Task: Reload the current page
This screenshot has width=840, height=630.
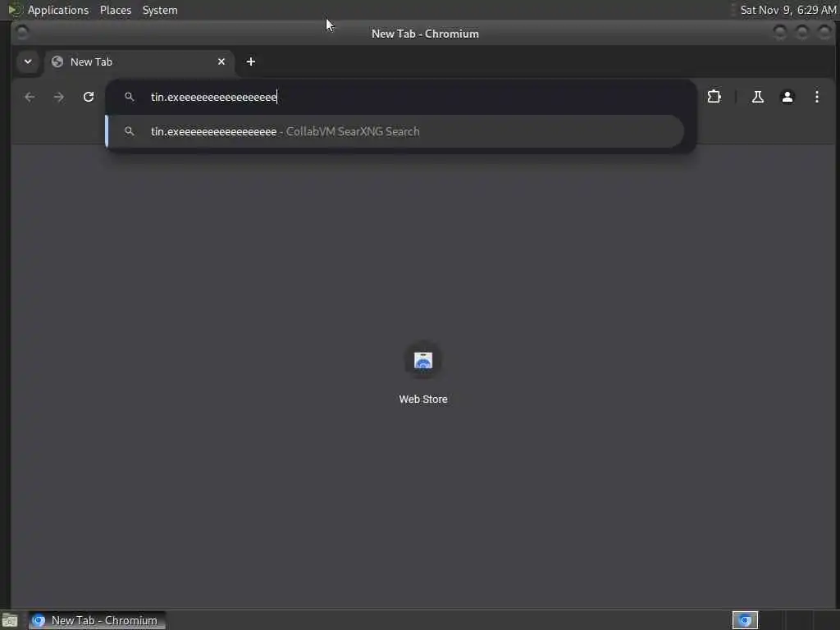Action: 89,97
